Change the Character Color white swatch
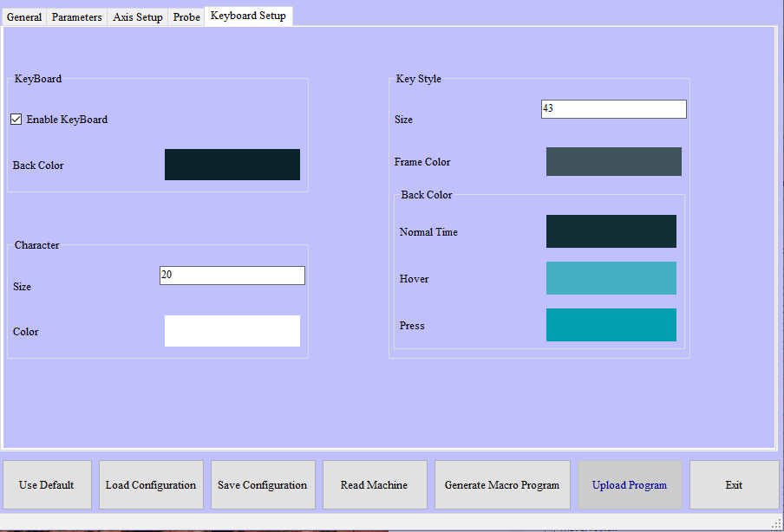The height and width of the screenshot is (532, 784). point(232,331)
